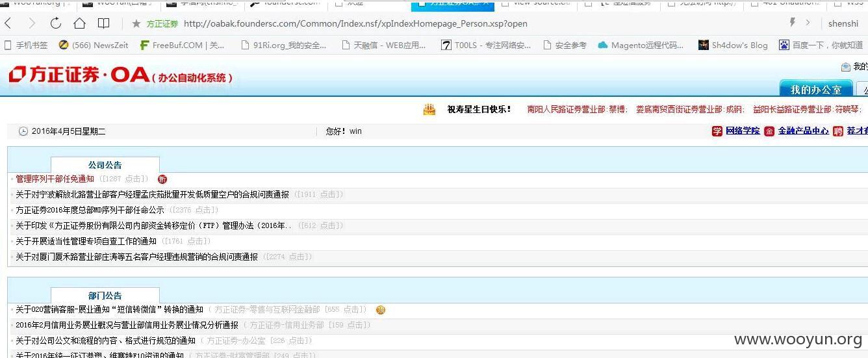Click the lightning bolt speed-mode icon
This screenshot has height=358, width=868.
(x=792, y=23)
